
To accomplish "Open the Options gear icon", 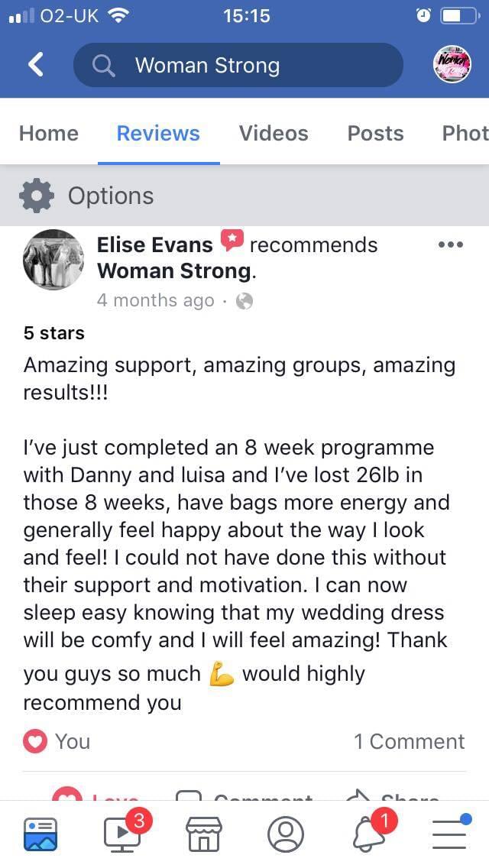I will [36, 196].
